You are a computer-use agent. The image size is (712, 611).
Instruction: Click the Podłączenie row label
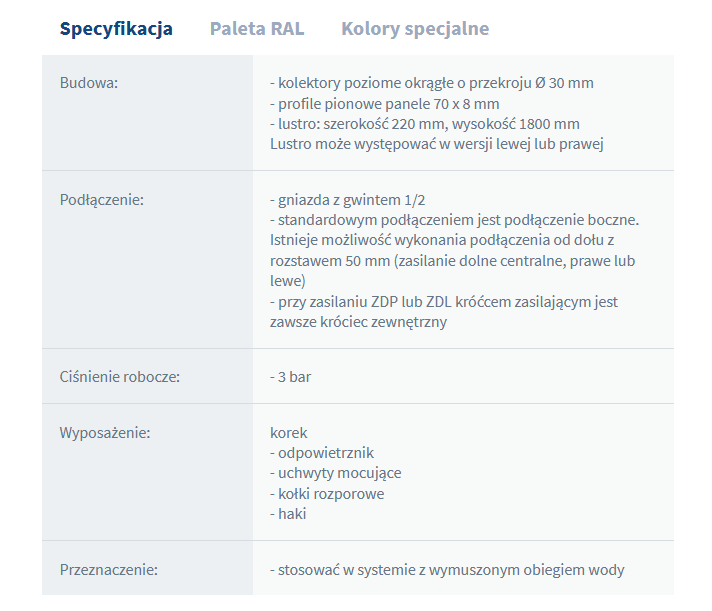pos(102,200)
